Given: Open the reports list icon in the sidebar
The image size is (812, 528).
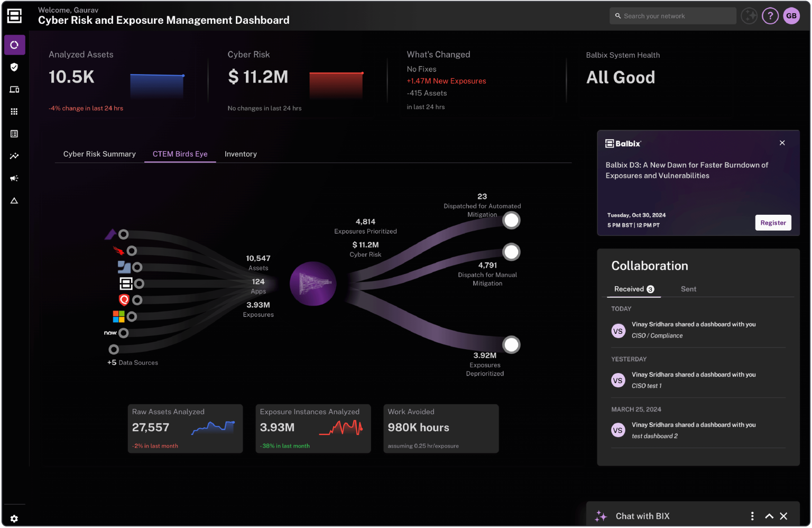Looking at the screenshot, I should pyautogui.click(x=14, y=133).
